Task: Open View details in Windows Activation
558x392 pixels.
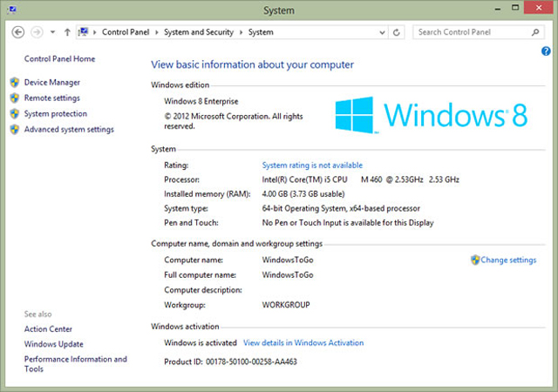Action: [303, 343]
